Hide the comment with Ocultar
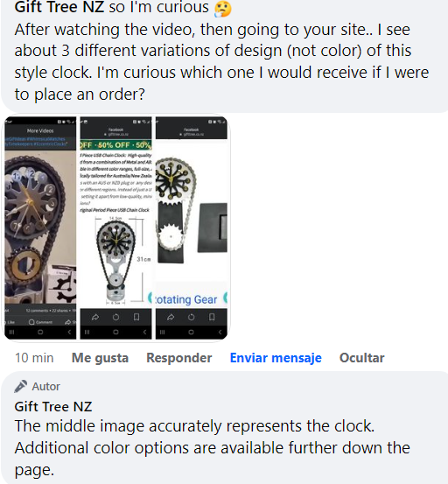The height and width of the screenshot is (484, 448). [362, 358]
